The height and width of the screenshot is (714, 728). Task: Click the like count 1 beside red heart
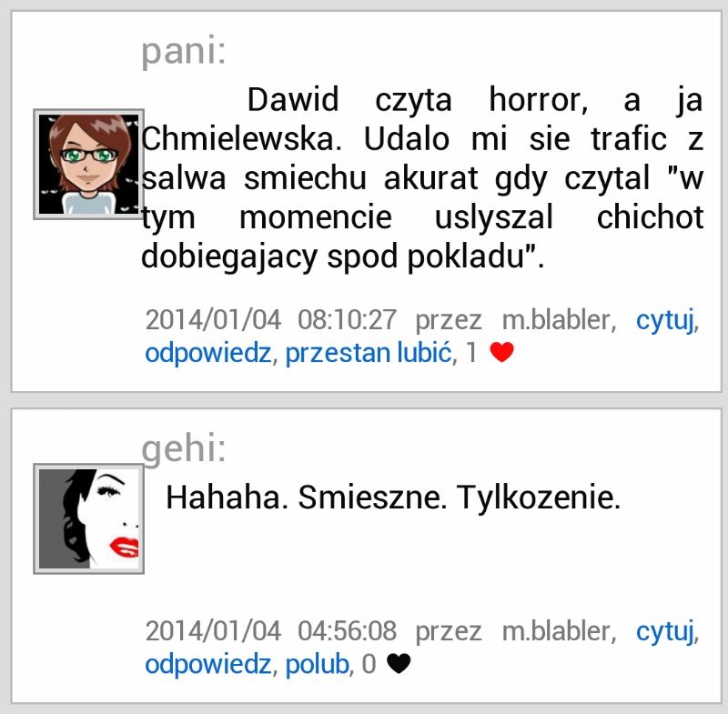(x=471, y=353)
